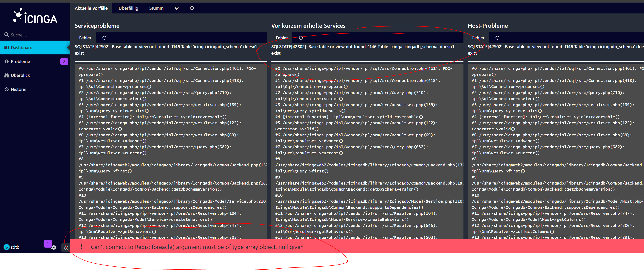644x270 pixels.
Task: Click the Redis error exclamation icon
Action: click(x=81, y=247)
